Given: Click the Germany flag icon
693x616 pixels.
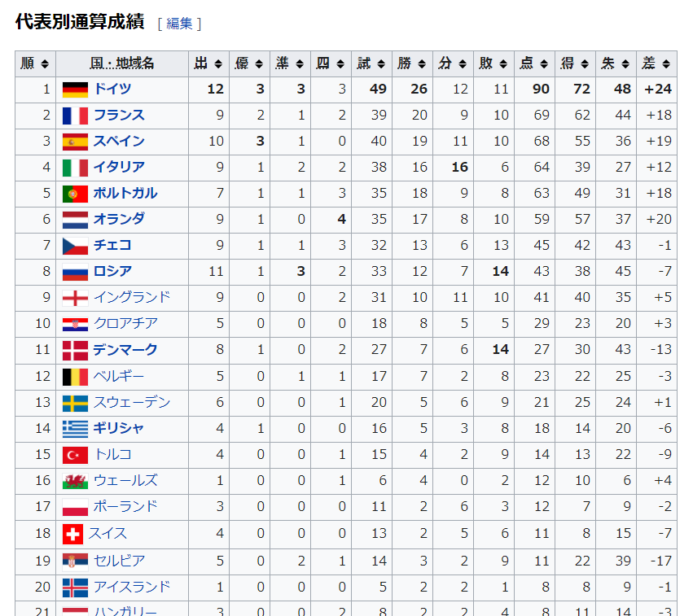Looking at the screenshot, I should 75,90.
